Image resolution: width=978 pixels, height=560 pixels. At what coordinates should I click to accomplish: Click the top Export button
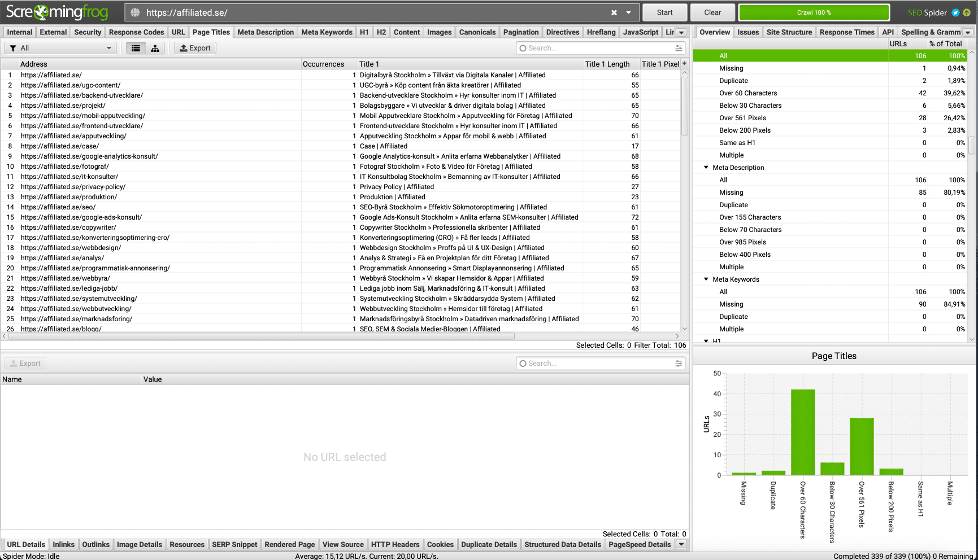tap(195, 48)
